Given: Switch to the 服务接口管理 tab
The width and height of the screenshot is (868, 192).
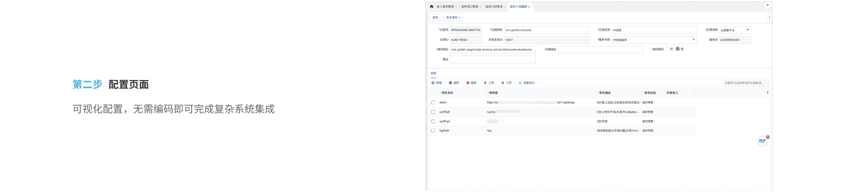Looking at the screenshot, I should coord(469,6).
